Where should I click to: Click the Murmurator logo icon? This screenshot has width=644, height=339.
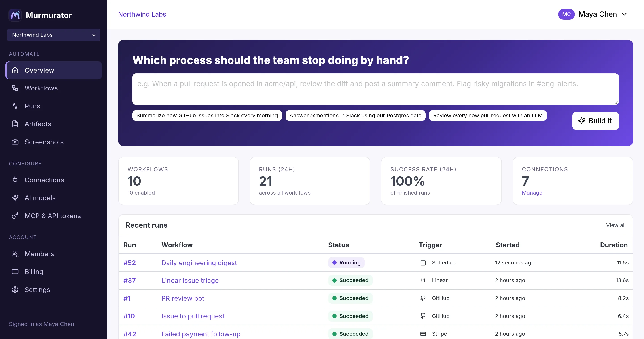[15, 15]
